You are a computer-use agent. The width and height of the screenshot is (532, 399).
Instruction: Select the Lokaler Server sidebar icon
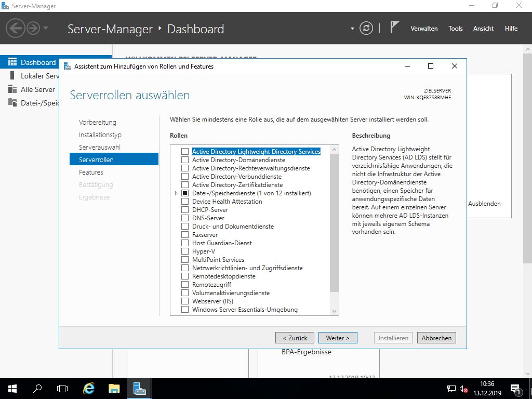[12, 76]
